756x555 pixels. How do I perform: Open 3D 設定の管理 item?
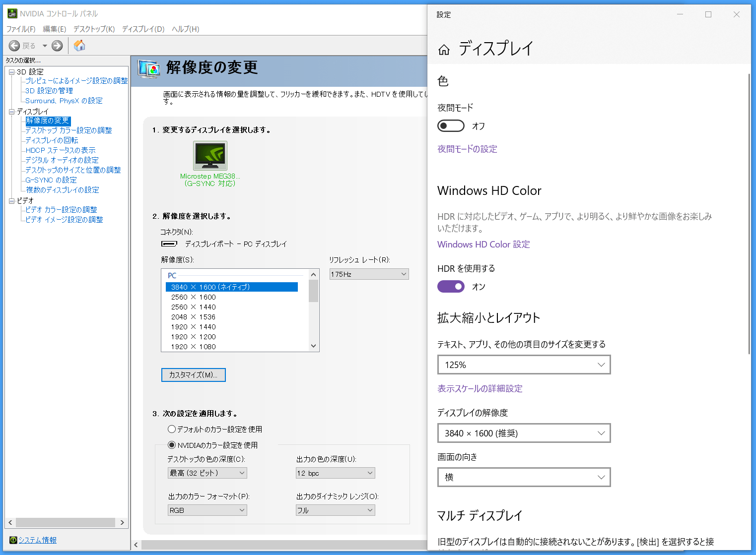49,91
